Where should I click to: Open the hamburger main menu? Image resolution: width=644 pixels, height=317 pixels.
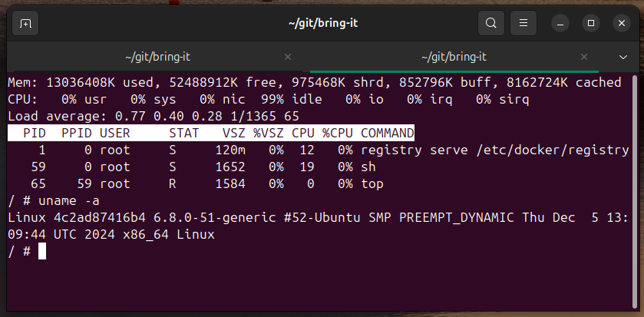[x=523, y=23]
